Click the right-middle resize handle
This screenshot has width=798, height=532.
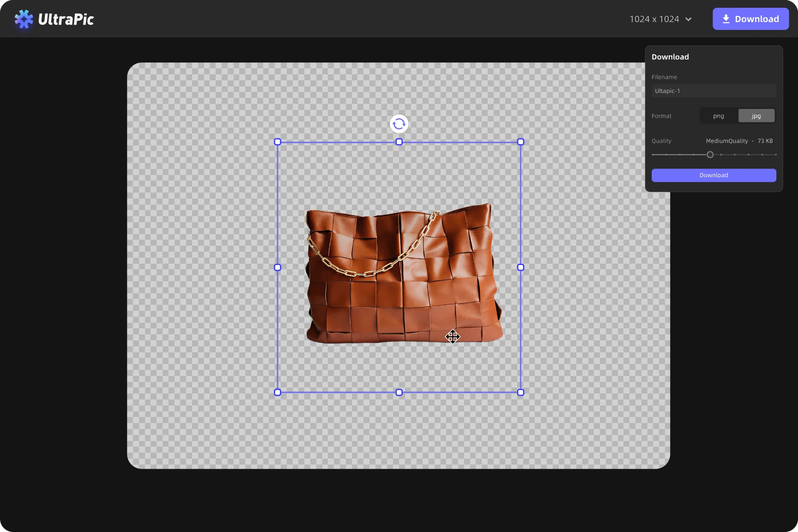[x=520, y=267]
